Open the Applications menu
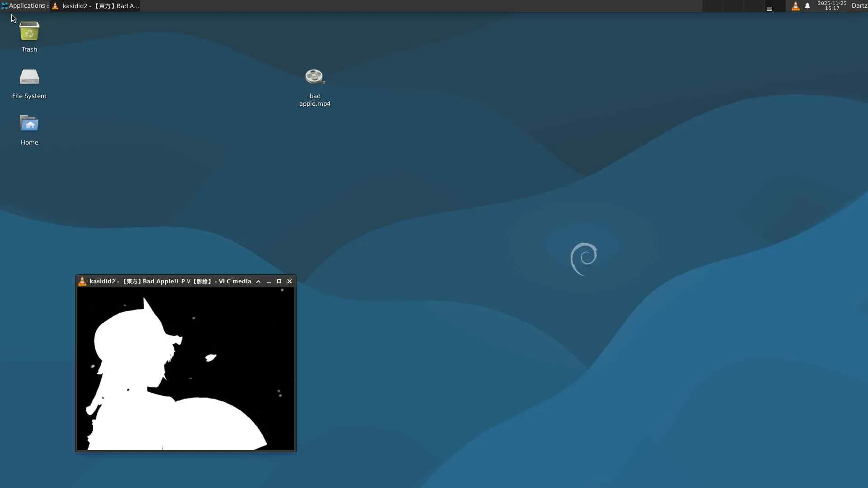 click(26, 6)
